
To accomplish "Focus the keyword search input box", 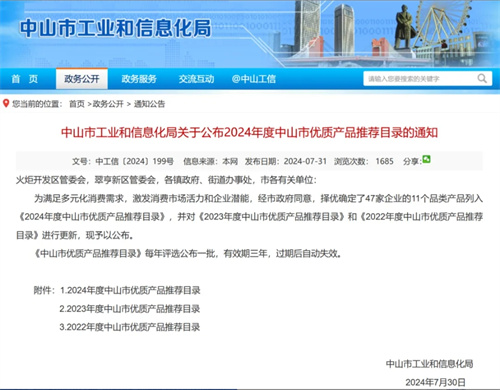I will (420, 79).
